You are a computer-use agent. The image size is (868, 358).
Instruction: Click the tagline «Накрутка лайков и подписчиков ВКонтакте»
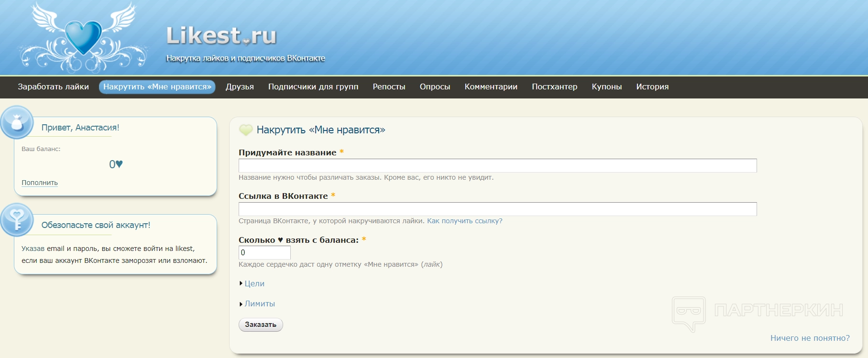[245, 58]
